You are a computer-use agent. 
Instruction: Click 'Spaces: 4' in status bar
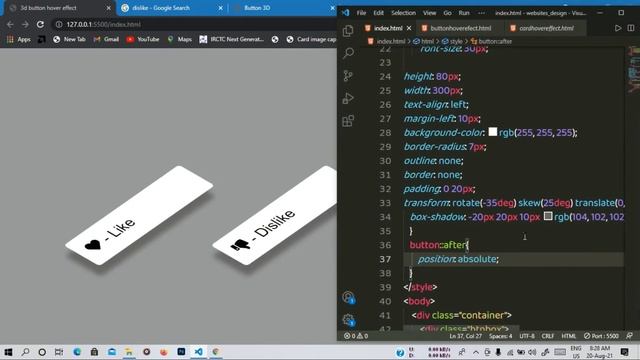[x=500, y=336]
